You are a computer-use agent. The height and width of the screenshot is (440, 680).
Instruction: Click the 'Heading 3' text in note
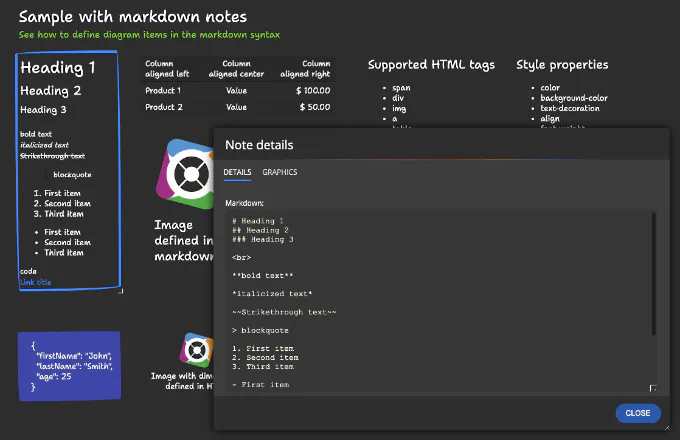[43, 110]
